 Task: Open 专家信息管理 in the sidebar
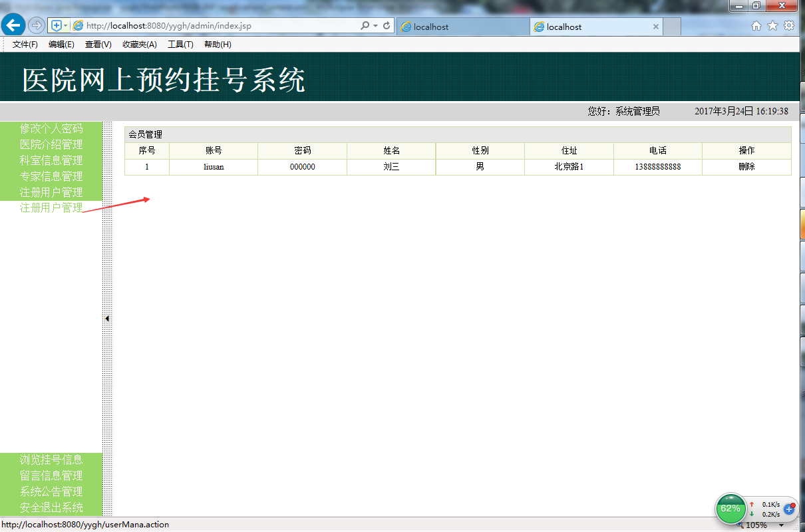51,176
